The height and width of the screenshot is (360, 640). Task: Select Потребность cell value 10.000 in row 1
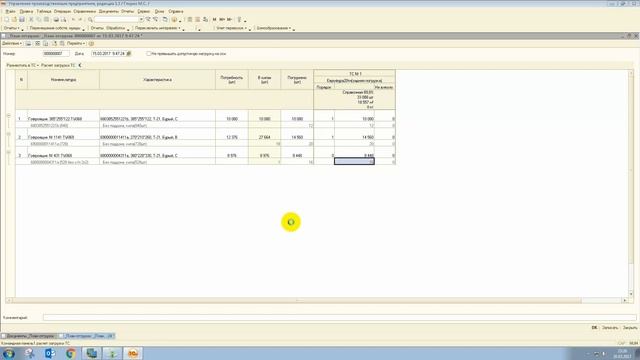coord(232,119)
